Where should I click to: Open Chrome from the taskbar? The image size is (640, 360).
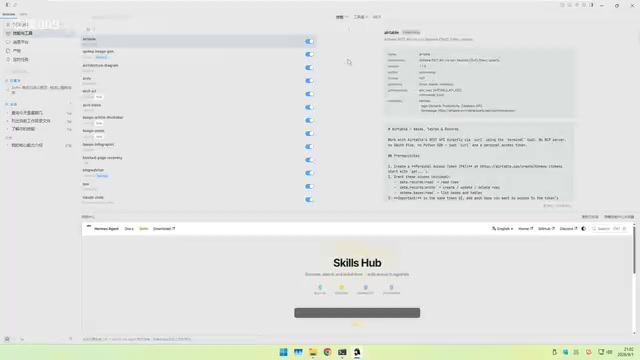coord(327,352)
